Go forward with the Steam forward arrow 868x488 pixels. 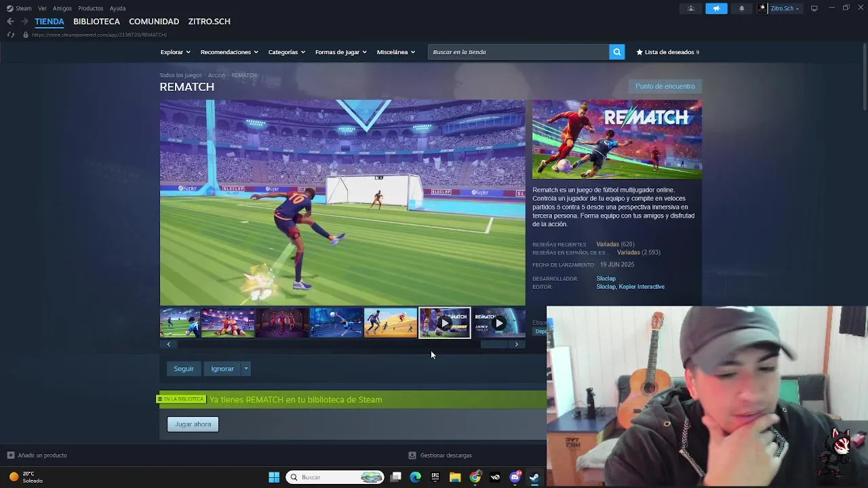24,22
